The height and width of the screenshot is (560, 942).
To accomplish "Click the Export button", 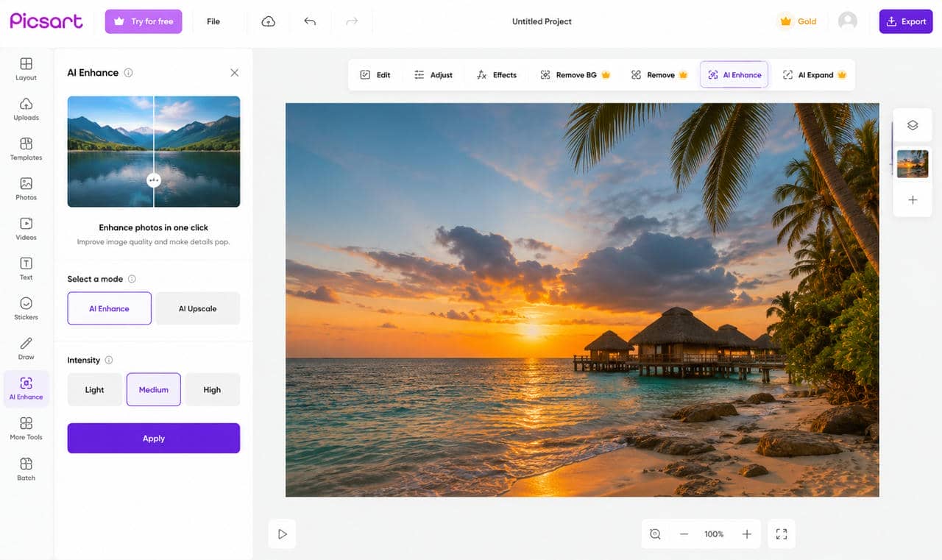I will coord(906,21).
